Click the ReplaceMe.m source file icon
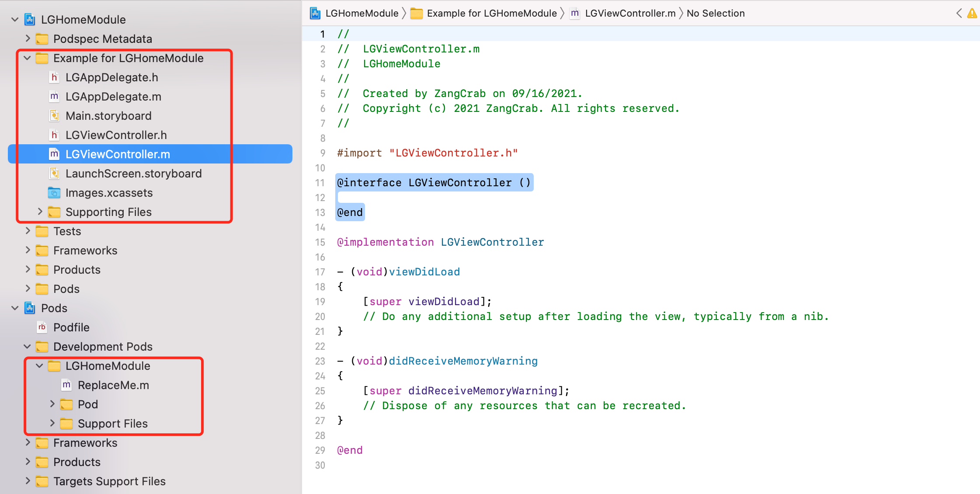This screenshot has height=494, width=980. pyautogui.click(x=66, y=385)
